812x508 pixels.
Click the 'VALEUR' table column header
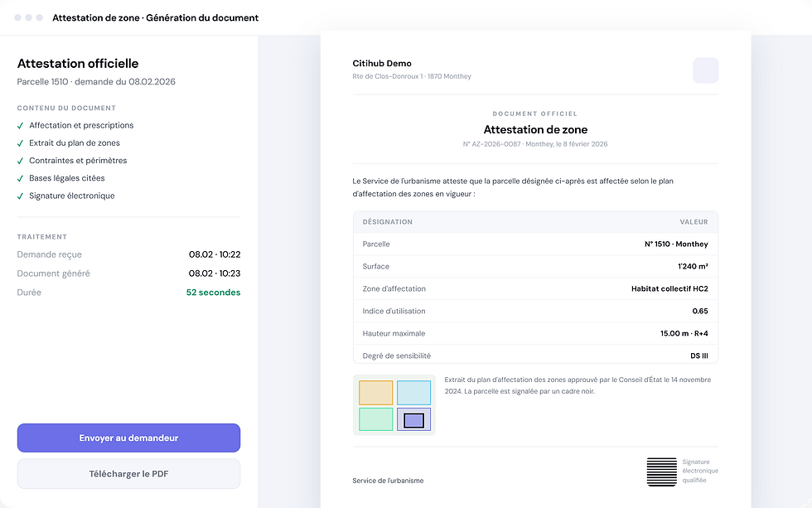694,221
